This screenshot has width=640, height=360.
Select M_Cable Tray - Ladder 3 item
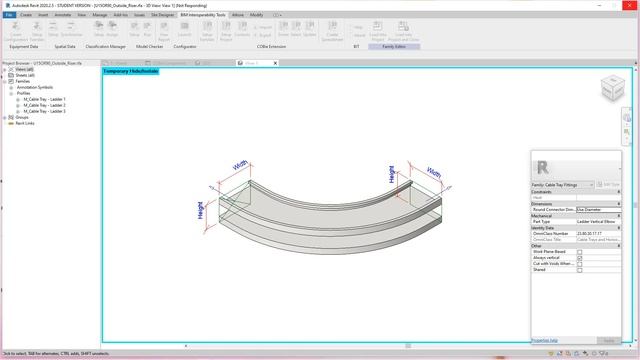click(44, 111)
